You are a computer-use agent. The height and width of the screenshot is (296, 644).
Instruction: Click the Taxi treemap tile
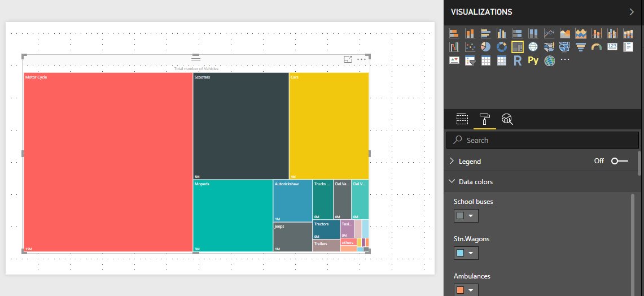[x=348, y=229]
